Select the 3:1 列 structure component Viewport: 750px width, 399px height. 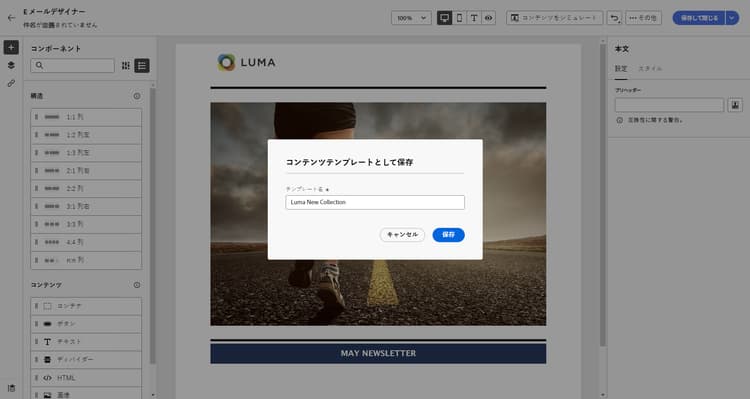tap(86, 207)
